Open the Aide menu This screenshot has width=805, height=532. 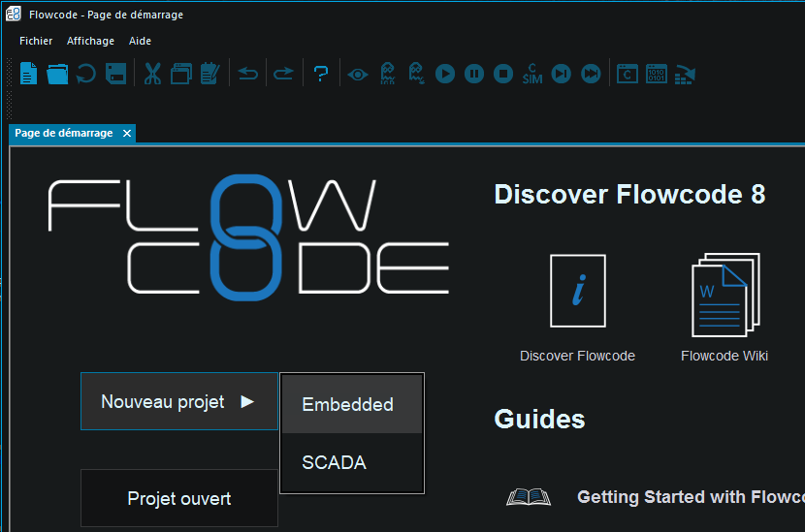[141, 41]
